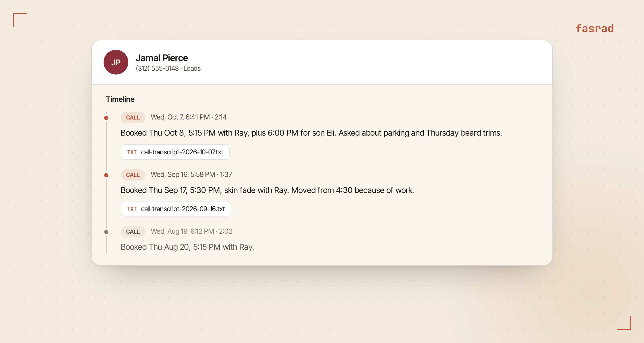644x343 pixels.
Task: Open the call-transcript-2026-10-07.txt attachment
Action: tap(175, 152)
